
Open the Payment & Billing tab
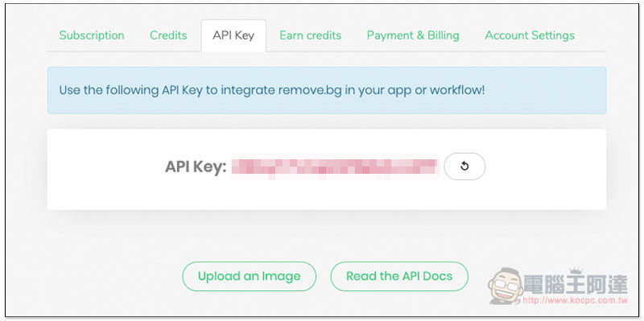tap(413, 35)
